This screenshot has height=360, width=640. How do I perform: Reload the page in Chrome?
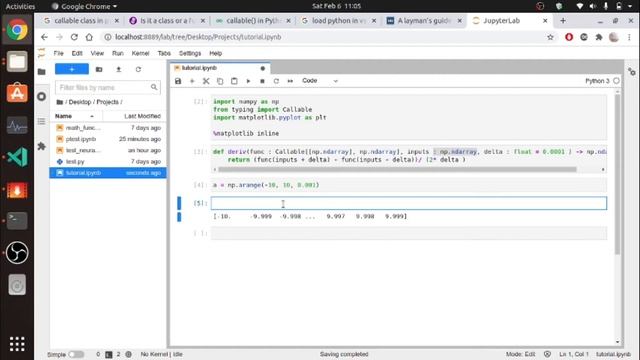point(74,37)
